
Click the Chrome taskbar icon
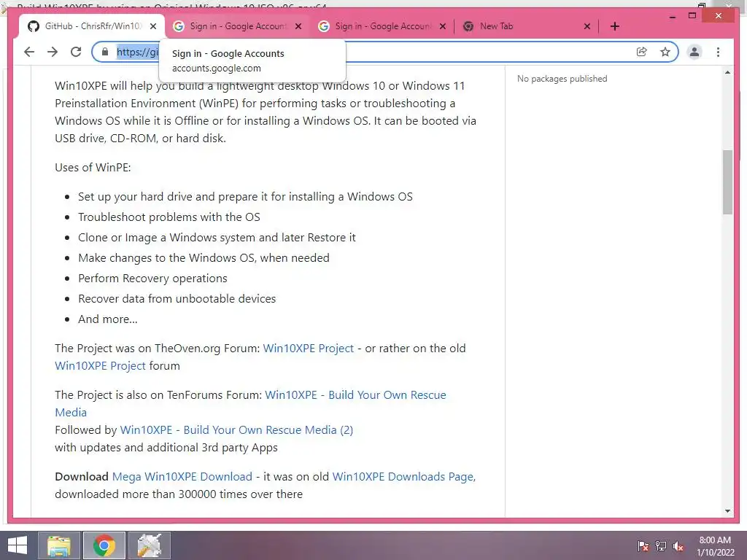point(104,545)
